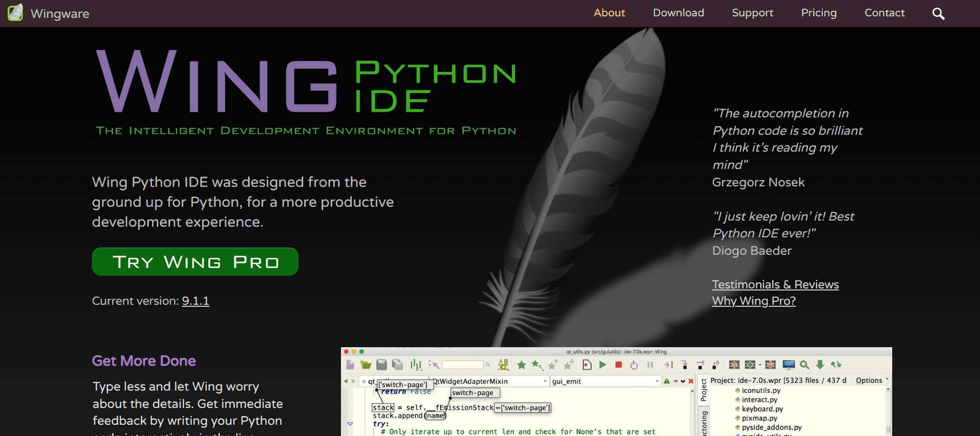This screenshot has height=436, width=980.
Task: Click the Wingware home text link
Action: point(60,14)
